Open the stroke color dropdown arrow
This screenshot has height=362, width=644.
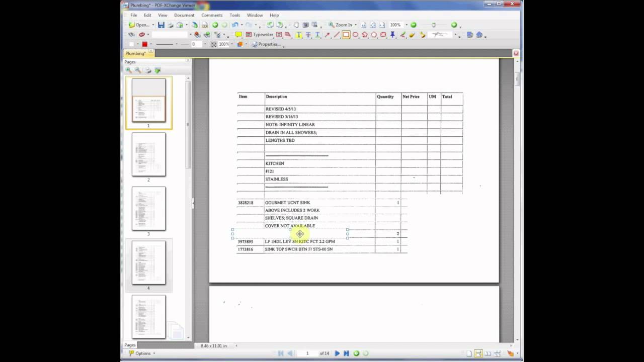coord(151,44)
